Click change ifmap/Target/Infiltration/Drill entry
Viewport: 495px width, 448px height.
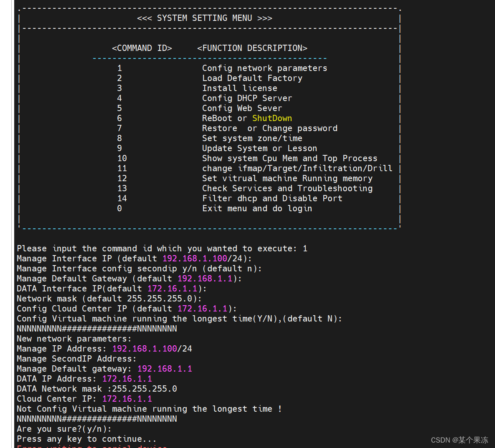tap(297, 168)
